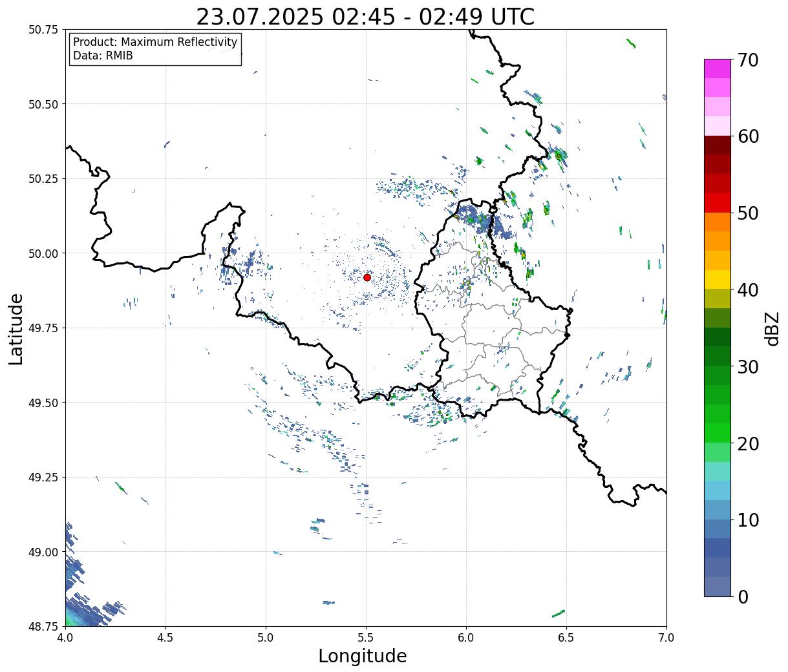Click the latitude tick label 50.25
788x672 pixels.
43,179
